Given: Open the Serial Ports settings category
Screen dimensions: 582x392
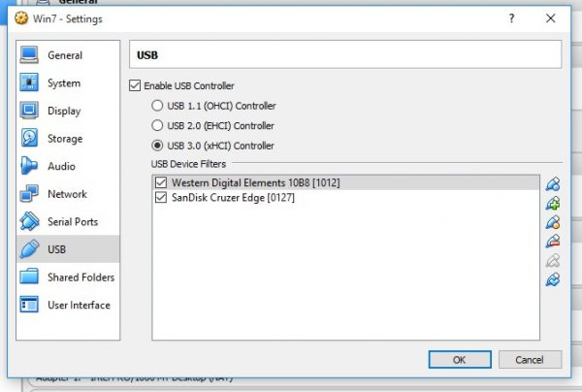Looking at the screenshot, I should (68, 221).
